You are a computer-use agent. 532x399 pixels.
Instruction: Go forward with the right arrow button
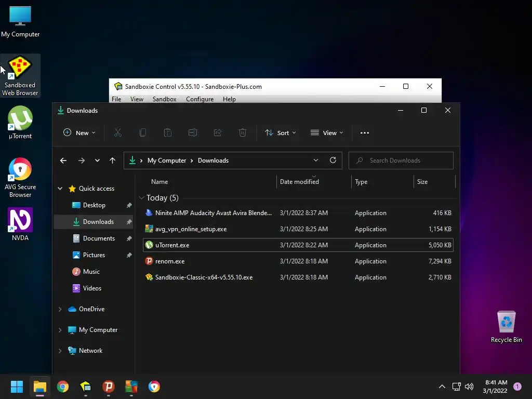pos(82,161)
